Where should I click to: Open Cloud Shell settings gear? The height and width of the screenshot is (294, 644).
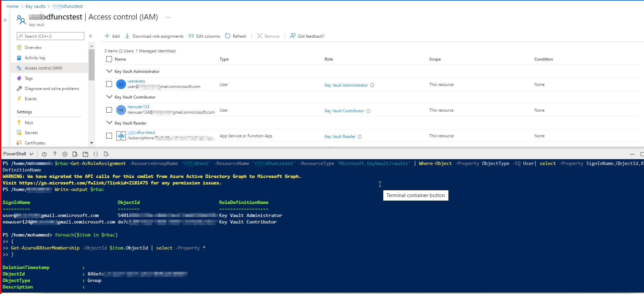65,154
